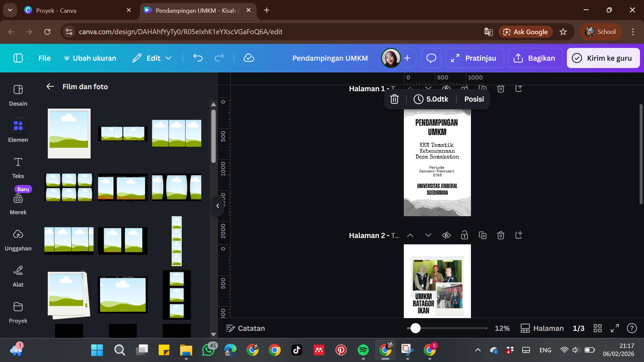Add a new page after Halaman 2
The image size is (644, 362).
(x=519, y=235)
